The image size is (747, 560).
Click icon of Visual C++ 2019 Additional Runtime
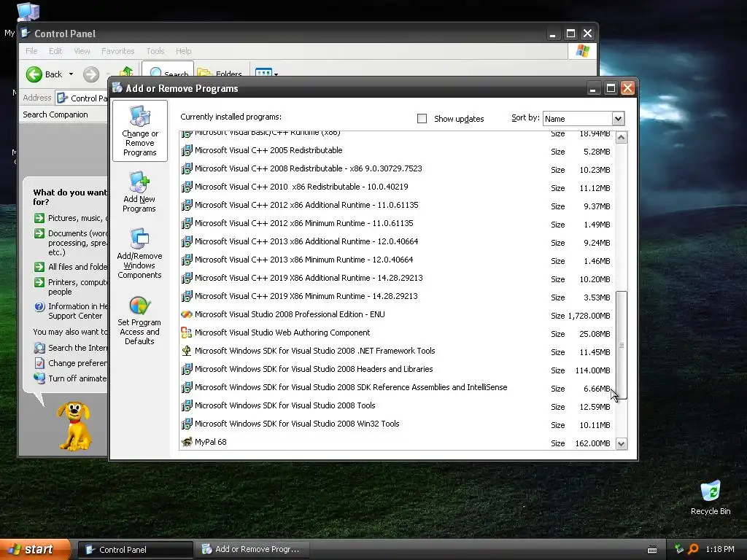coord(187,278)
